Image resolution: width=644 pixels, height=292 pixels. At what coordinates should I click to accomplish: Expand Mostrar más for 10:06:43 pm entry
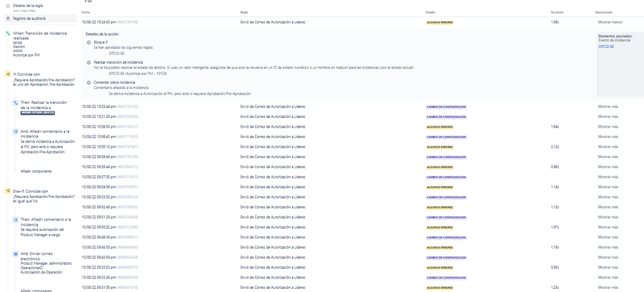point(608,137)
